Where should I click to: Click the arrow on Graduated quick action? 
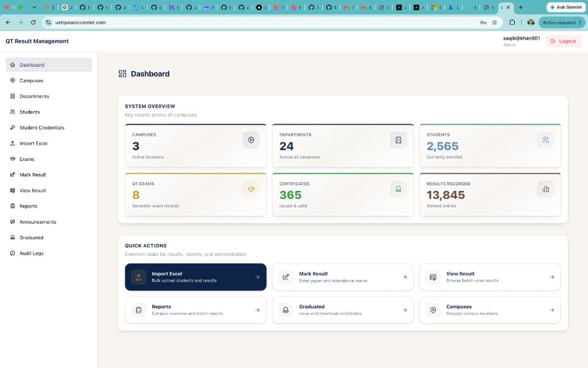[x=405, y=310]
